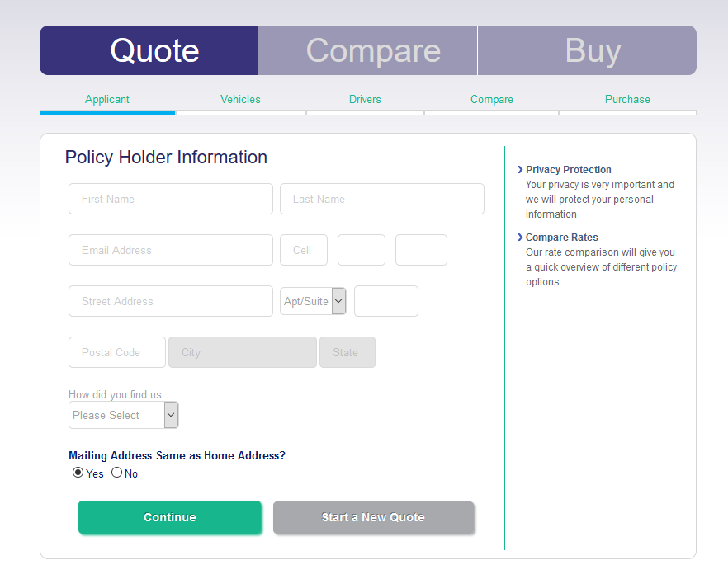Click the Email Address input
Viewport: 728px width, 565px height.
point(171,250)
